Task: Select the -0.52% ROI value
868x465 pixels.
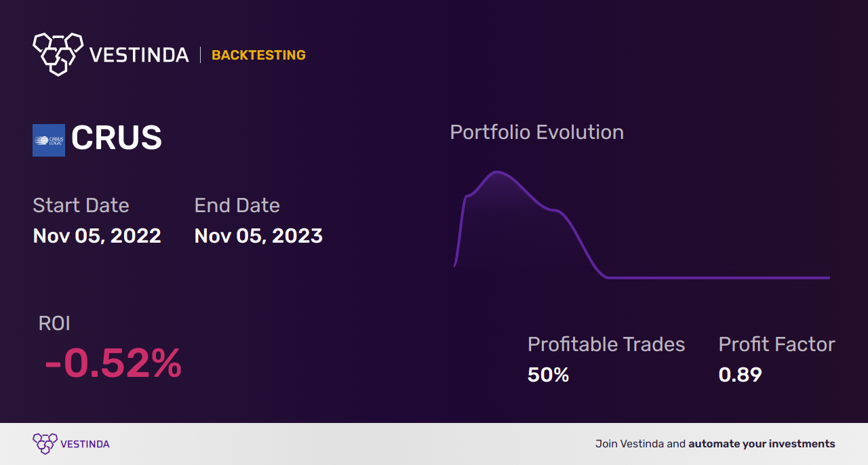Action: pyautogui.click(x=113, y=363)
